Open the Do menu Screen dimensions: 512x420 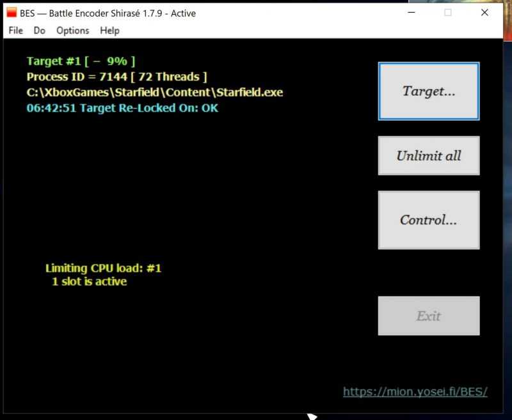pyautogui.click(x=40, y=31)
